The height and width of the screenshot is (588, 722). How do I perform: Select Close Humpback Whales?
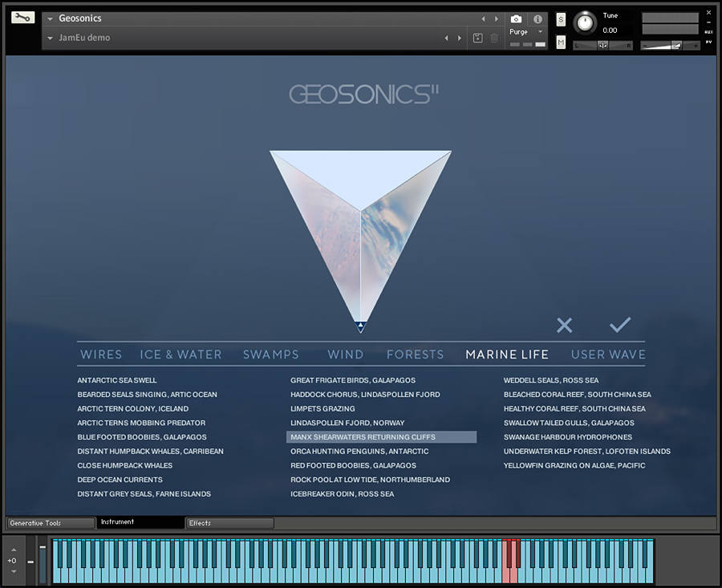(125, 465)
